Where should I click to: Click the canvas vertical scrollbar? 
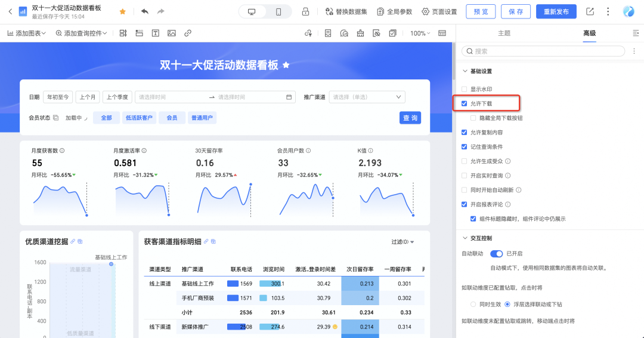pos(453,62)
